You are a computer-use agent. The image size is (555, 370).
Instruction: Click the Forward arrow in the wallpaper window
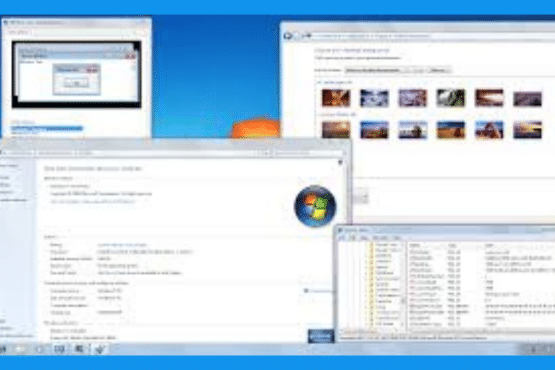point(307,36)
